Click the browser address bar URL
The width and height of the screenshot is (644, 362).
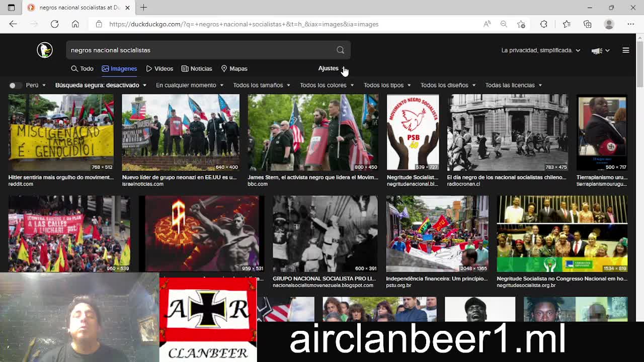pyautogui.click(x=244, y=24)
